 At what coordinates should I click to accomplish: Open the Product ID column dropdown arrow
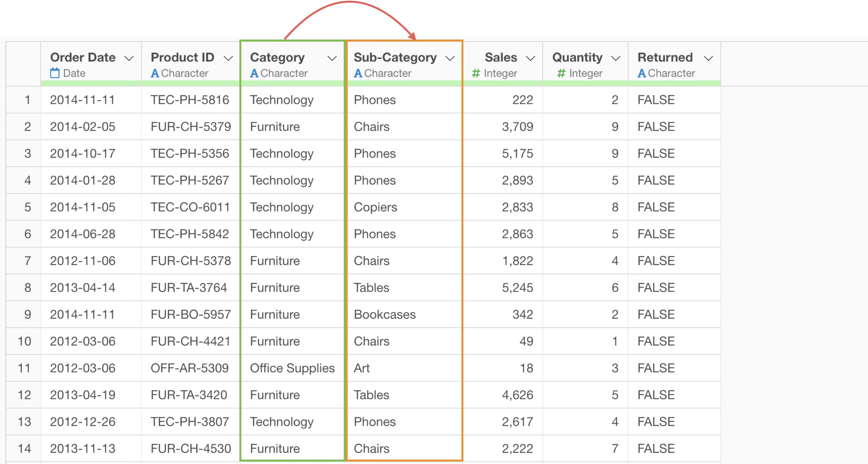[228, 58]
